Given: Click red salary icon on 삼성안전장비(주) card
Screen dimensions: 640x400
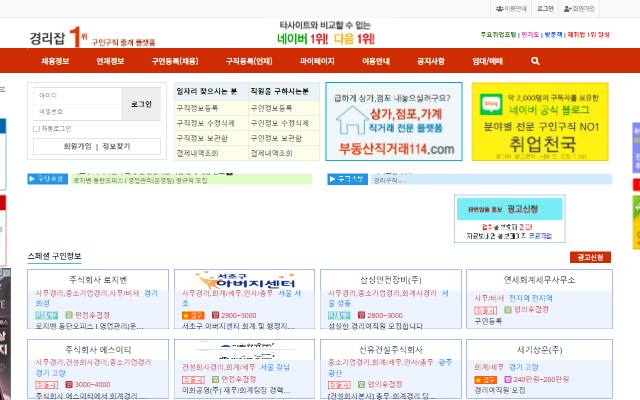Looking at the screenshot, I should (x=361, y=315).
